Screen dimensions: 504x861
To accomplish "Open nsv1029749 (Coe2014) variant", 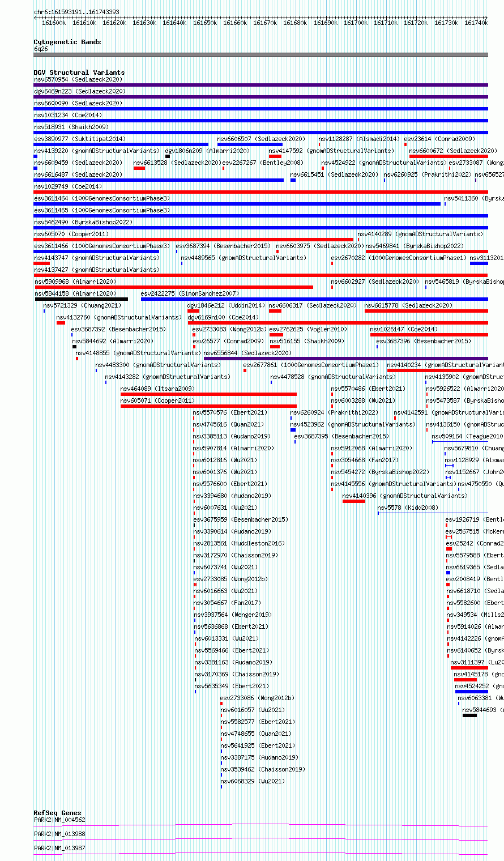I will tap(67, 186).
